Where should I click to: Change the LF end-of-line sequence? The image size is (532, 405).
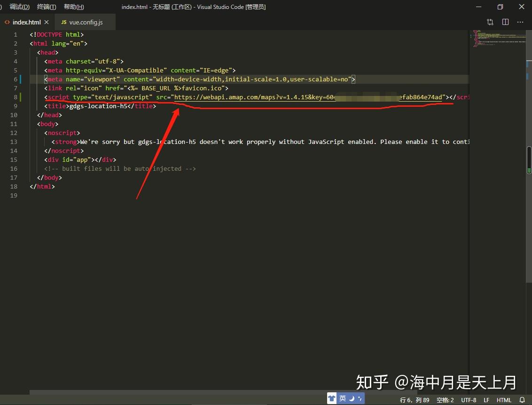tap(486, 400)
